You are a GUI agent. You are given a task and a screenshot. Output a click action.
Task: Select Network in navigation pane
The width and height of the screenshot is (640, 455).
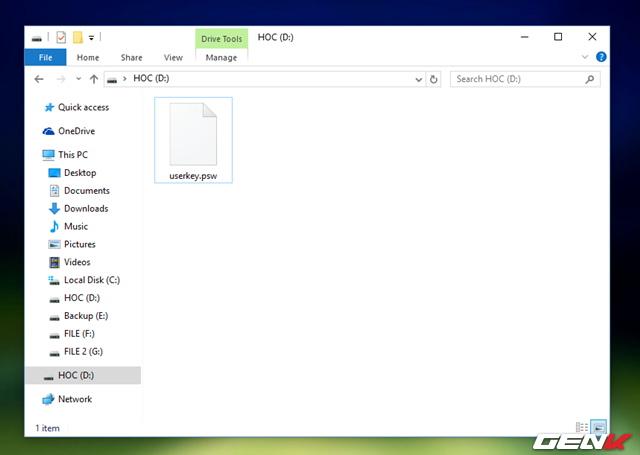pos(75,399)
